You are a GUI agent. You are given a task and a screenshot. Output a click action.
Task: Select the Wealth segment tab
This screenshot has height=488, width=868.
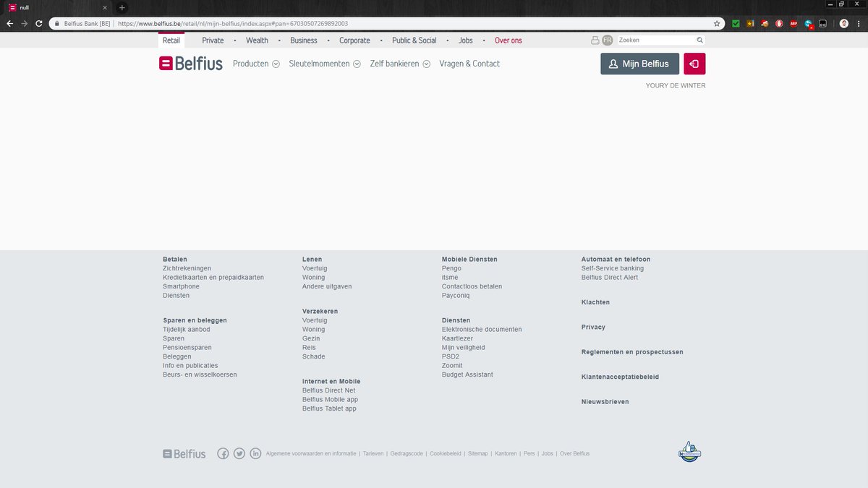click(x=257, y=40)
